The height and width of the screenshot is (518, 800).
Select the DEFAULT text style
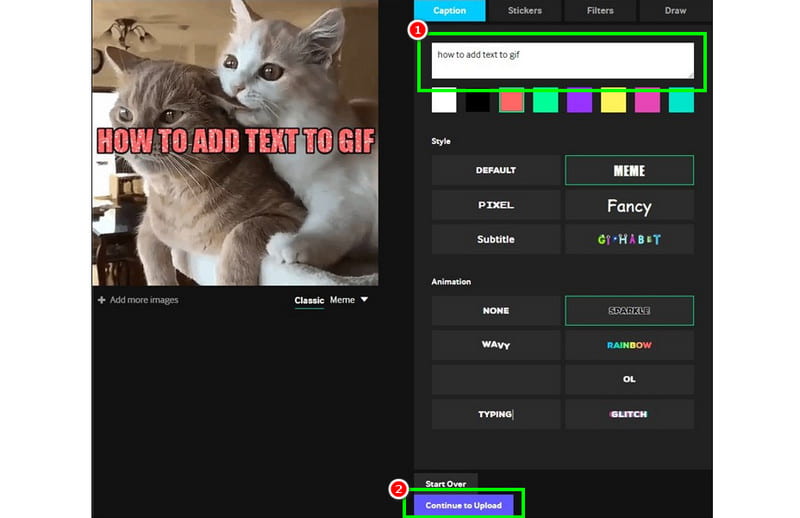[496, 170]
